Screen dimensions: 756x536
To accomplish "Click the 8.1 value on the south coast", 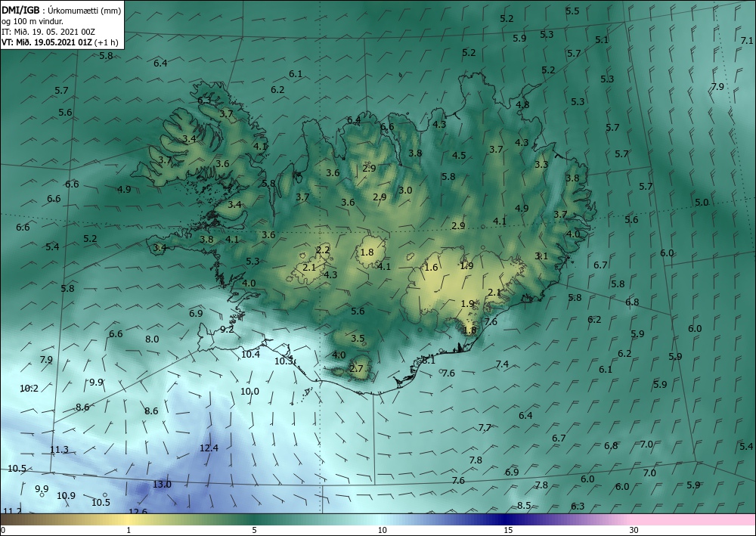I will click(428, 360).
